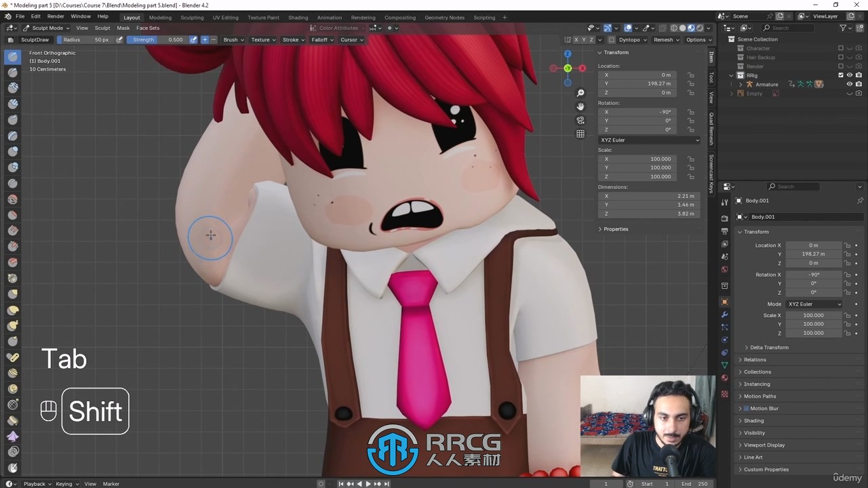Open the Scene properties tab icon

724,256
